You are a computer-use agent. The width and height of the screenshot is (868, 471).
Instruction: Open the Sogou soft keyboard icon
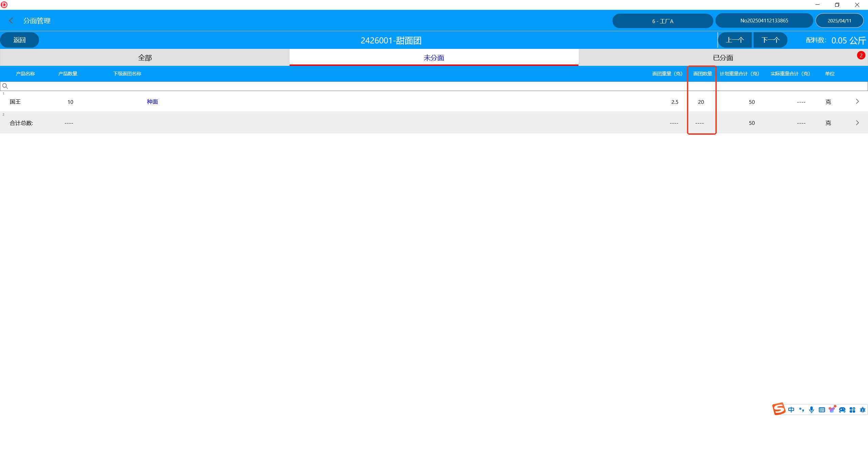tap(822, 410)
